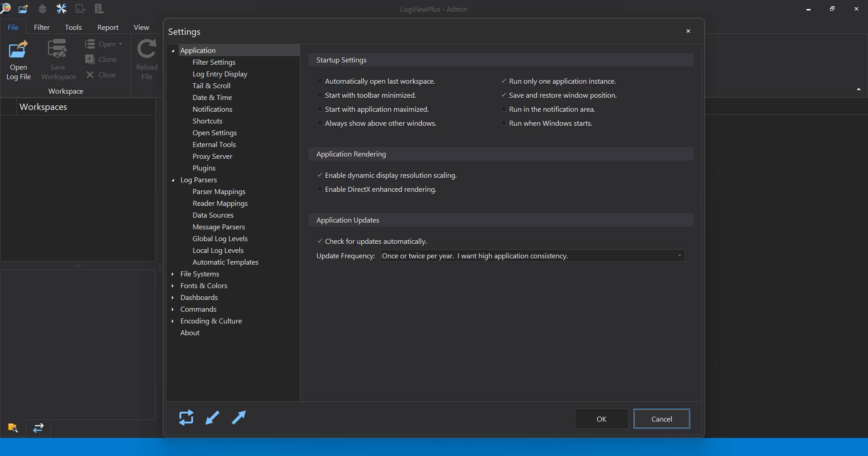
Task: Switch to the Filter ribbon tab
Action: click(42, 27)
